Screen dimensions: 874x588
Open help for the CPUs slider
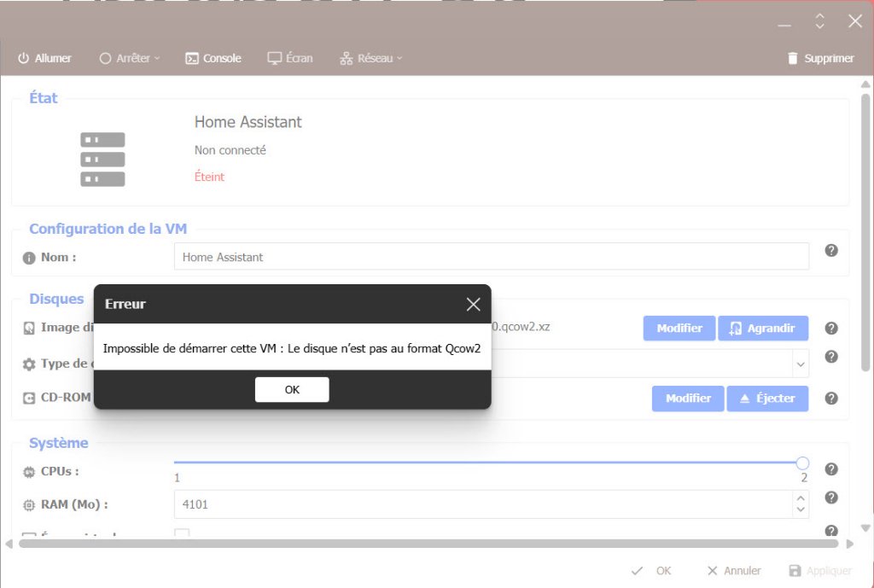click(x=831, y=469)
